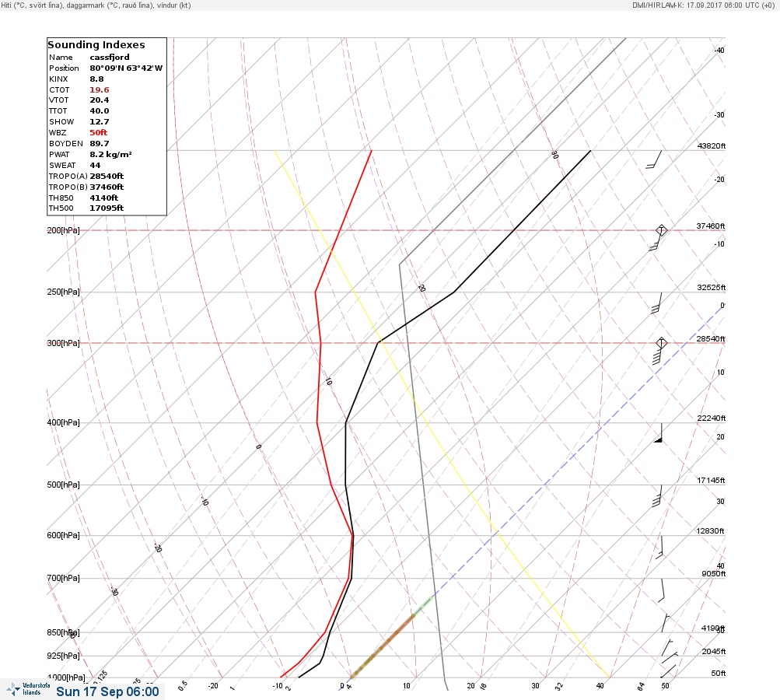
Task: Click the TTOT value 40.0
Action: (99, 111)
